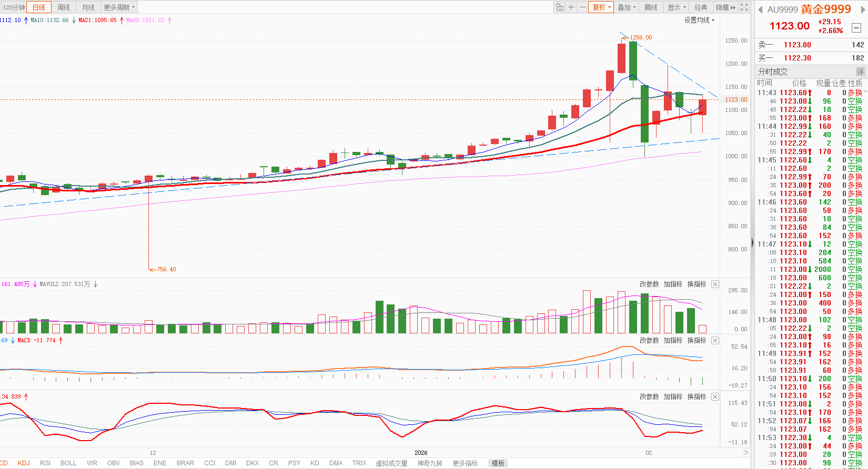The height and width of the screenshot is (469, 868).
Task: Open the 更多周期 period dropdown
Action: point(119,7)
